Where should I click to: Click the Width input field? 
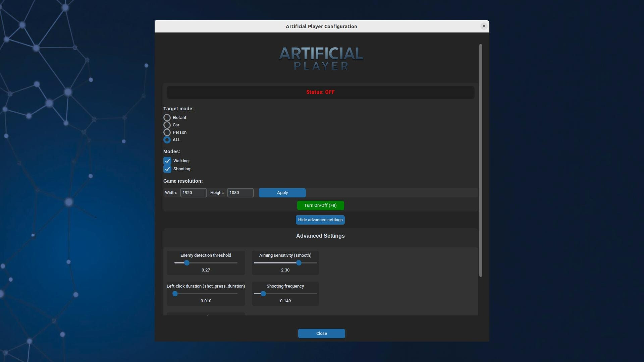coord(193,193)
